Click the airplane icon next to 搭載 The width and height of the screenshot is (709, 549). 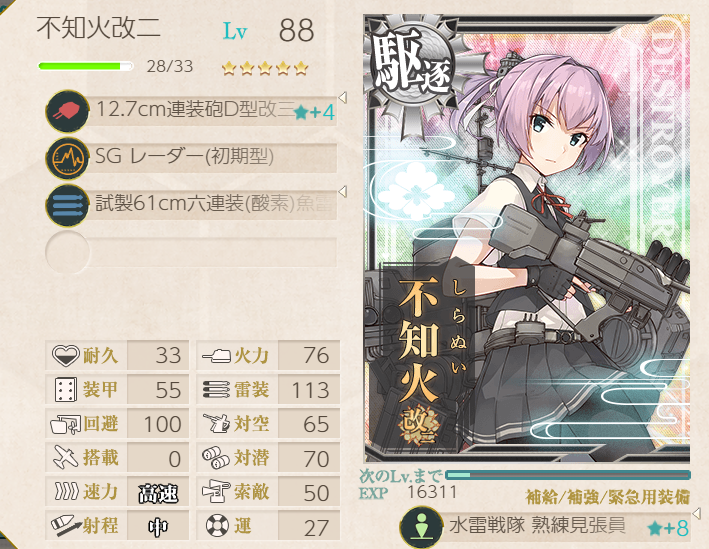tap(66, 457)
